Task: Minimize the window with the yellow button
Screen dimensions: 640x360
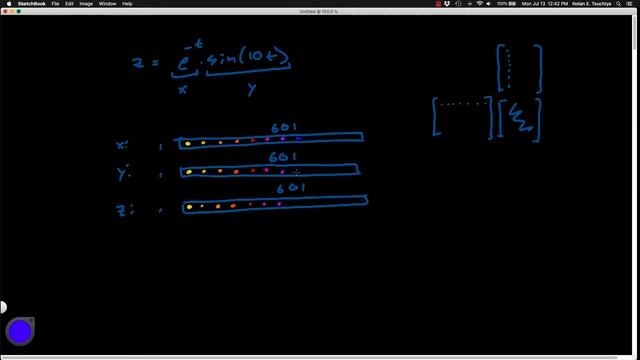Action: [x=12, y=11]
